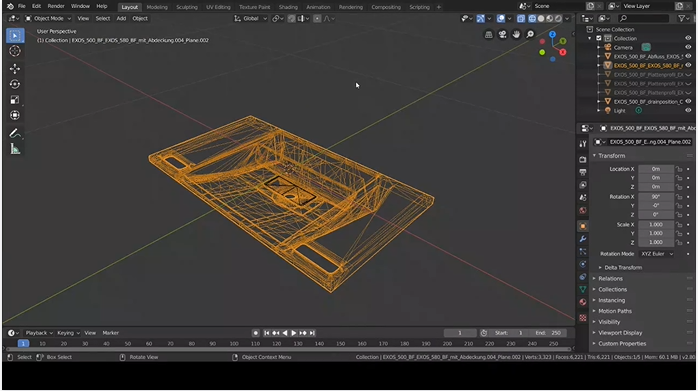Hide the Camera object in outliner
Viewport: 698px width, 391px height.
688,47
